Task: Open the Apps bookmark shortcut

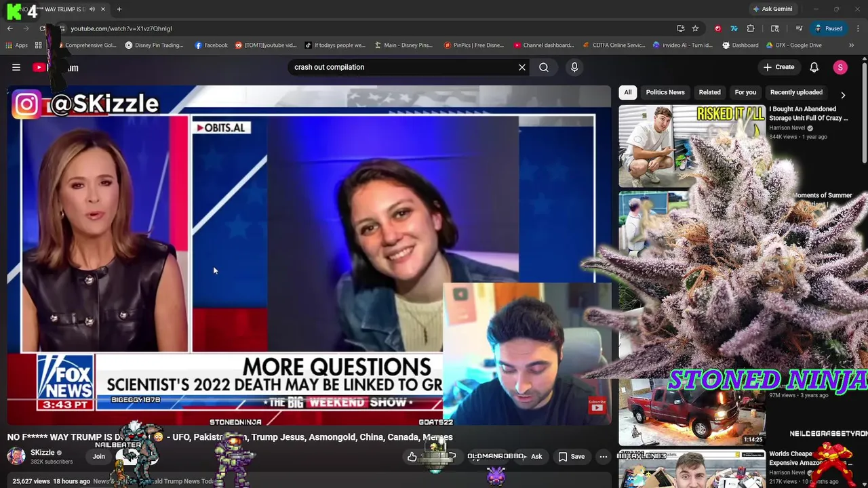Action: (17, 45)
